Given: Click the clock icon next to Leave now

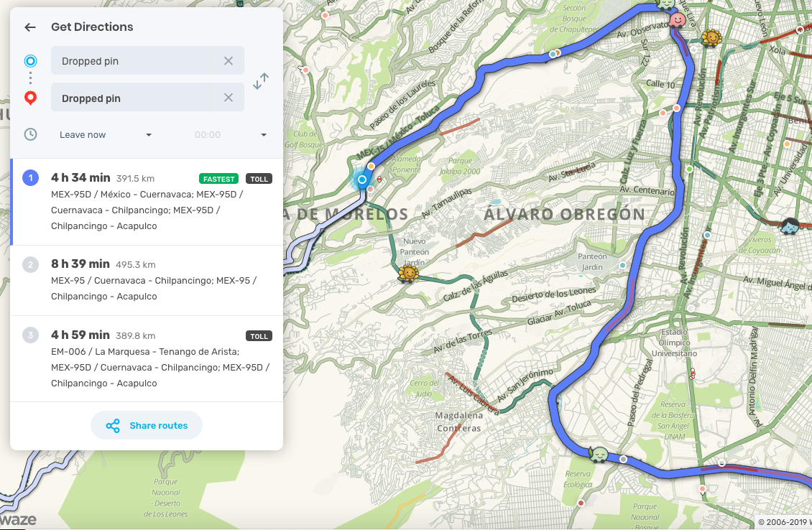Looking at the screenshot, I should [x=30, y=134].
